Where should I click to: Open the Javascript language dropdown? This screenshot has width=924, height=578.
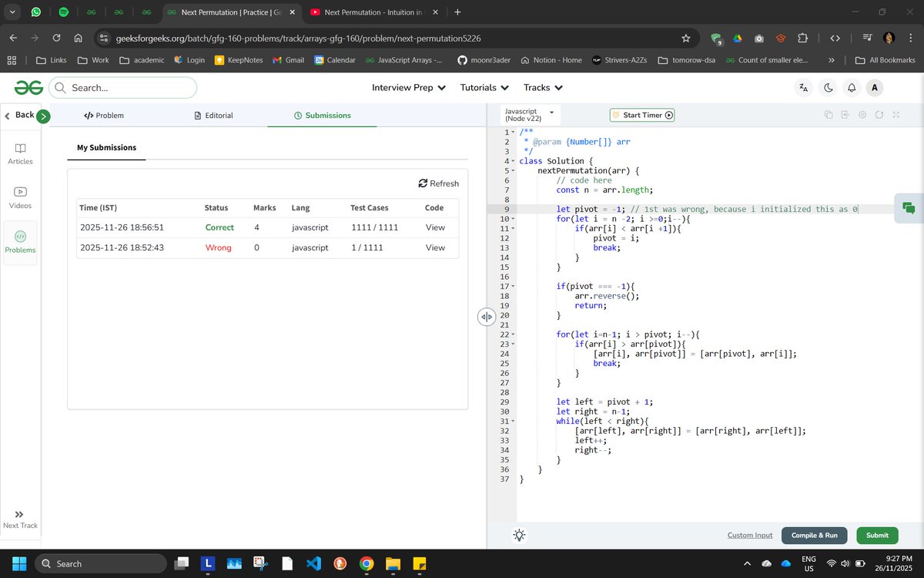[530, 115]
